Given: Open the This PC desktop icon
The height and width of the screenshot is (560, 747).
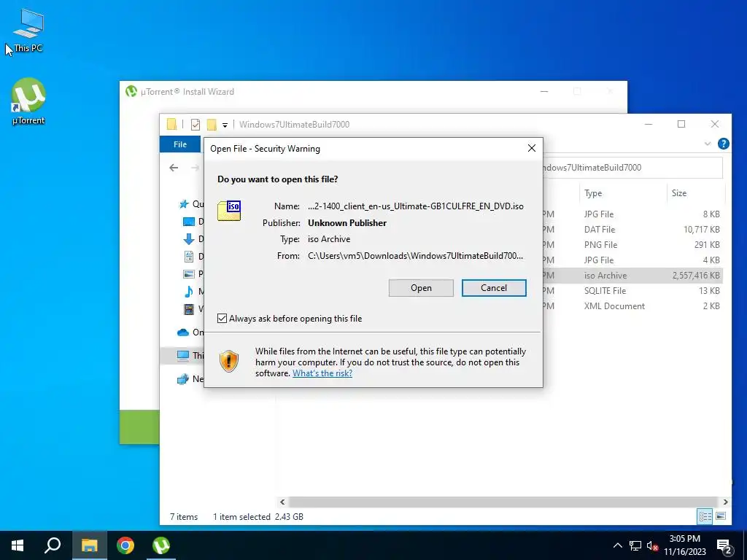Looking at the screenshot, I should 28,31.
